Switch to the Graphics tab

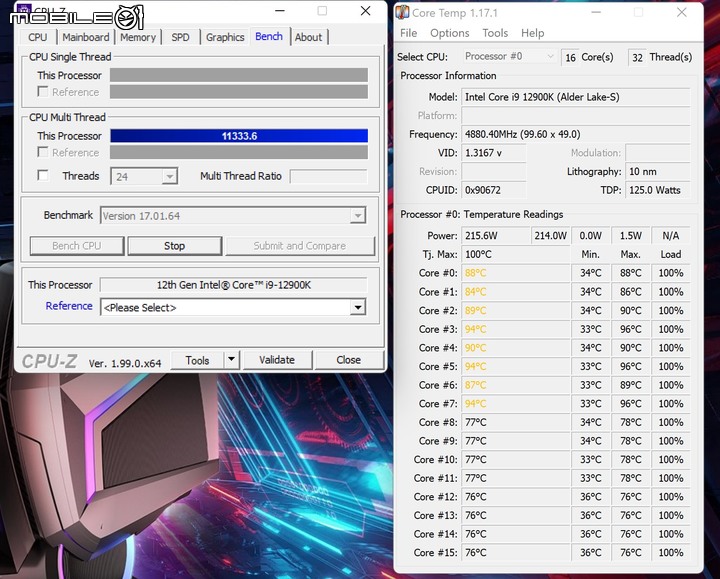(x=225, y=37)
